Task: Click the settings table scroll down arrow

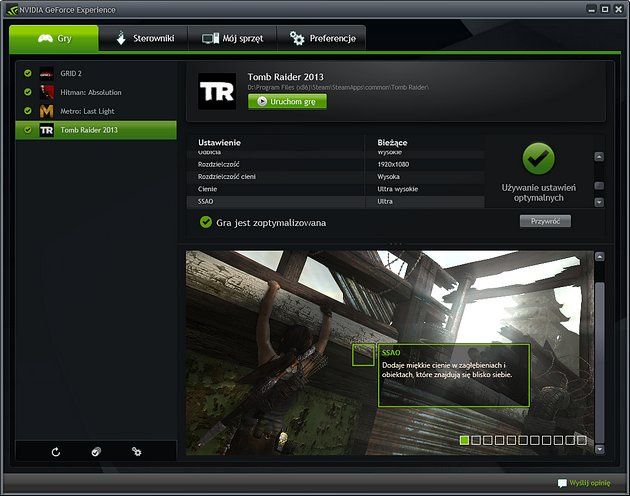Action: 599,202
